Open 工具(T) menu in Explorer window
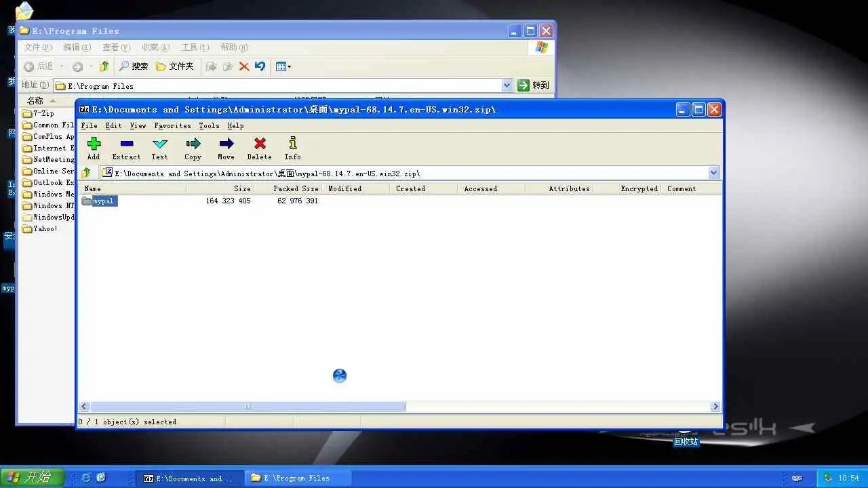This screenshot has width=868, height=488. (x=195, y=47)
